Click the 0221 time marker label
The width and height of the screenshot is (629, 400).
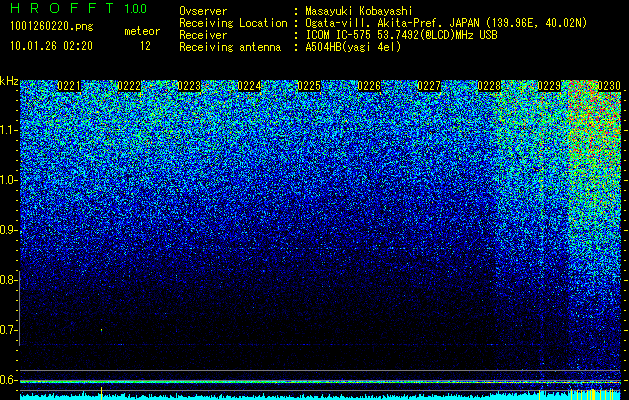point(69,86)
